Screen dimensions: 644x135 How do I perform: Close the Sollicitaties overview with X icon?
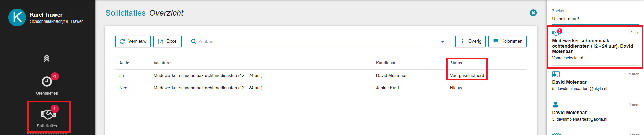pyautogui.click(x=533, y=13)
